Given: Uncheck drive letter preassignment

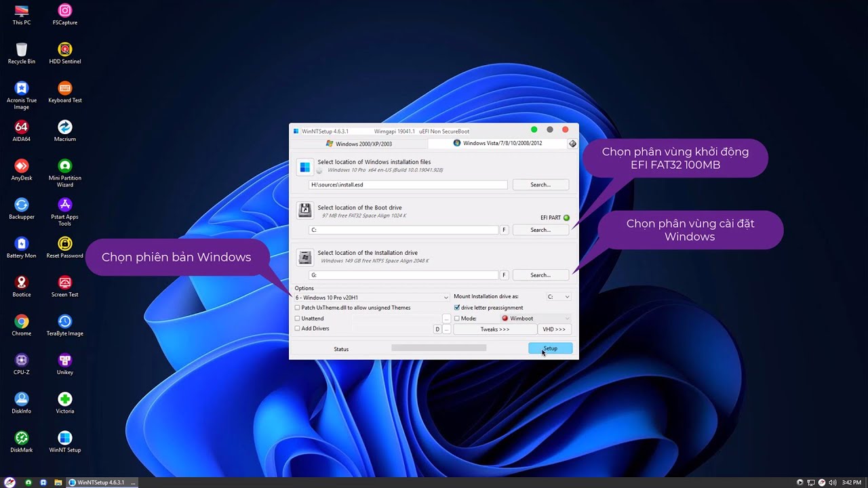Looking at the screenshot, I should tap(457, 308).
